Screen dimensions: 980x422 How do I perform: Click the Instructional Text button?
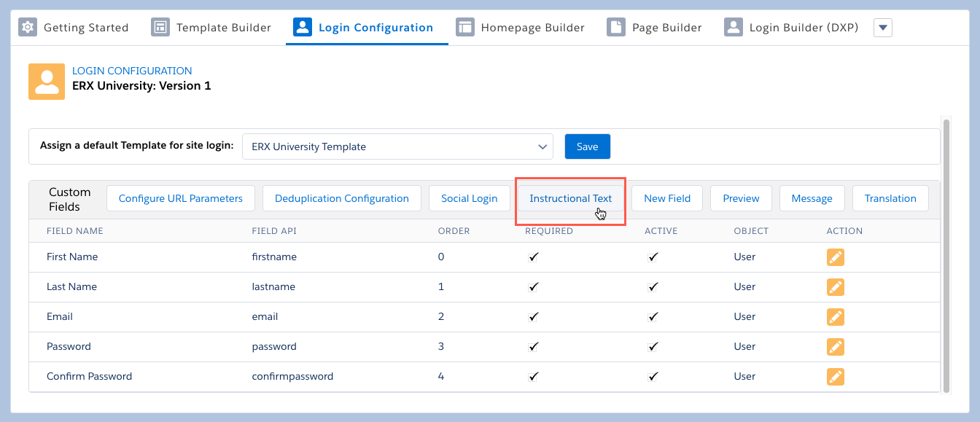(x=570, y=198)
